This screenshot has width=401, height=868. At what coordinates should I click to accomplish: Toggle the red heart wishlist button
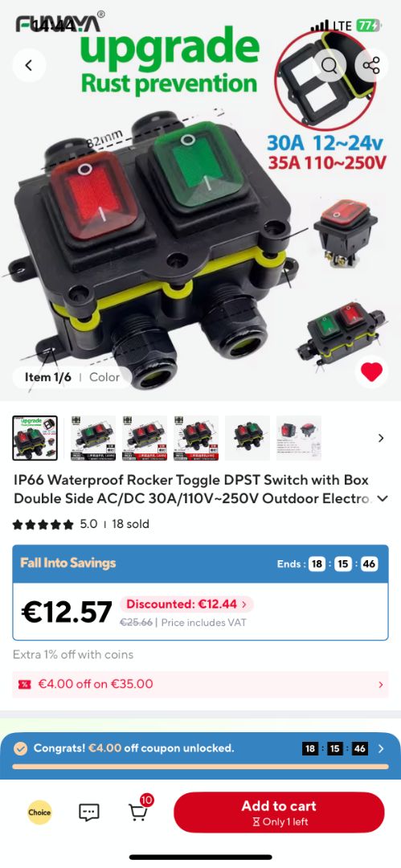(x=371, y=372)
